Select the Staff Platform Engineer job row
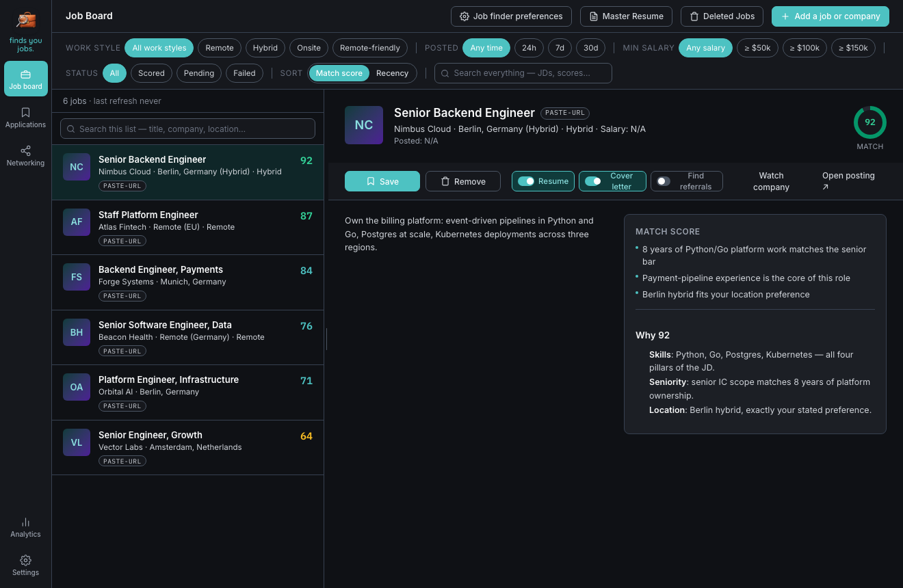Viewport: 903px width, 588px height. (x=187, y=228)
